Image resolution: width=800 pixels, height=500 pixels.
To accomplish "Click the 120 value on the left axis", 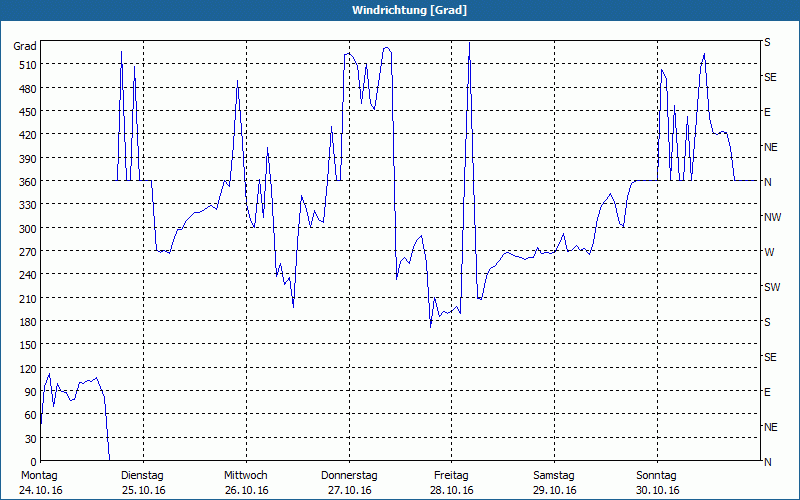I will pyautogui.click(x=28, y=368).
